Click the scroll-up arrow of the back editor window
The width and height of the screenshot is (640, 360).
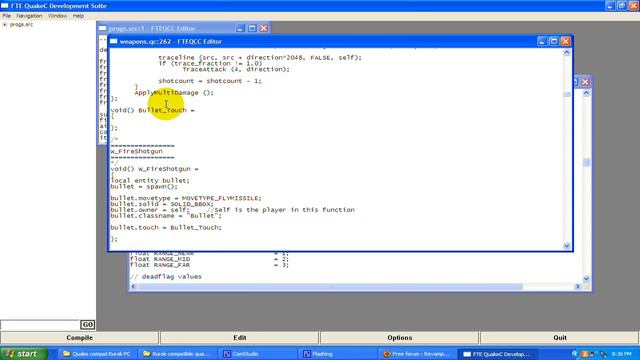click(586, 93)
